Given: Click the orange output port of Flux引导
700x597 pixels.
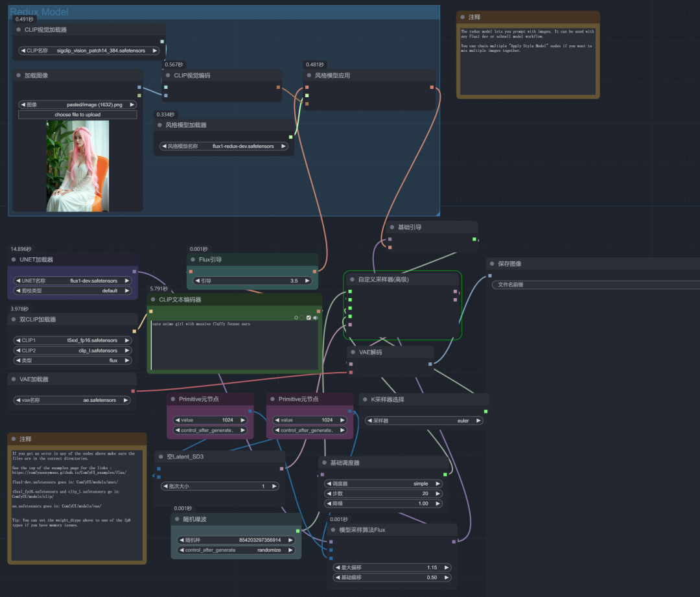Looking at the screenshot, I should [315, 271].
